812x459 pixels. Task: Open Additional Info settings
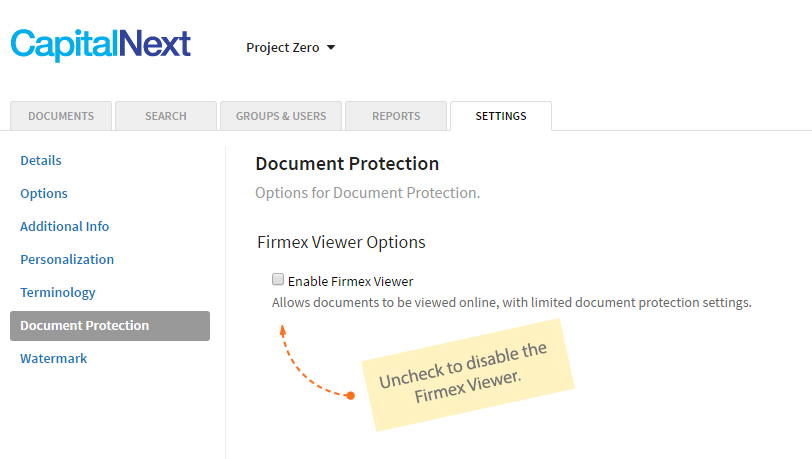pyautogui.click(x=65, y=226)
